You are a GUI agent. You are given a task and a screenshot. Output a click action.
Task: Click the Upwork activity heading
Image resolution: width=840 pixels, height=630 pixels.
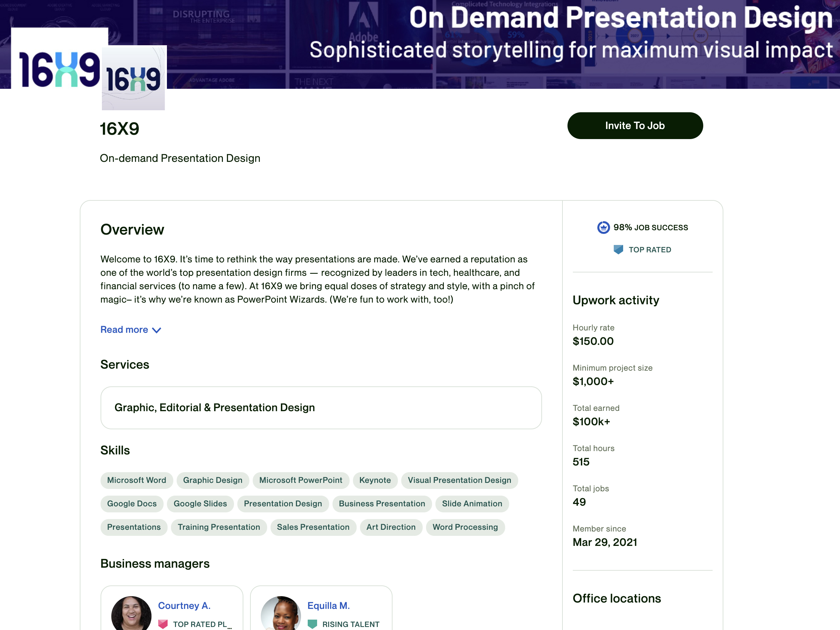click(616, 300)
